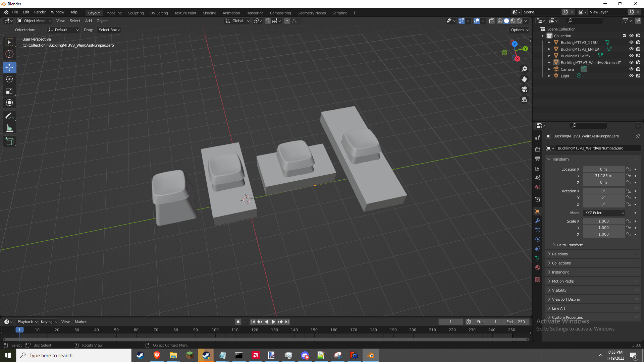Open the Modifier properties wrench tab
This screenshot has height=362, width=644.
point(538,221)
